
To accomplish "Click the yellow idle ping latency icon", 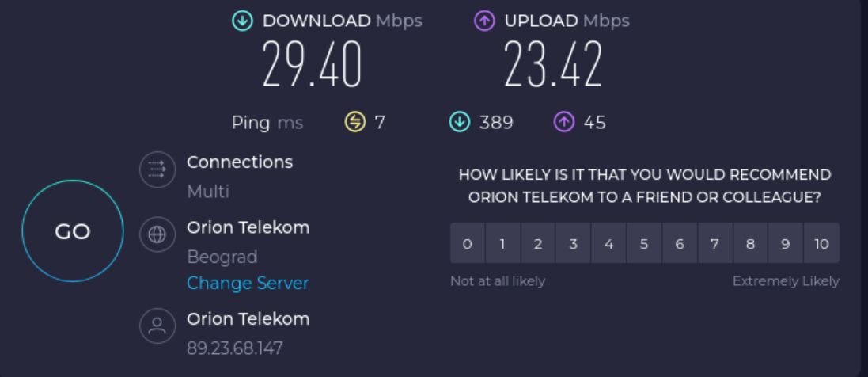I will [355, 122].
